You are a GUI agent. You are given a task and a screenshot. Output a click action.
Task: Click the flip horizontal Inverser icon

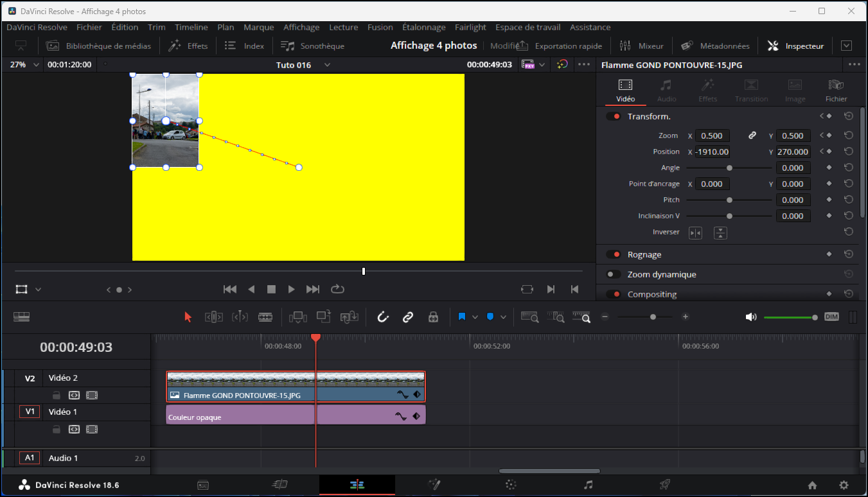tap(695, 232)
